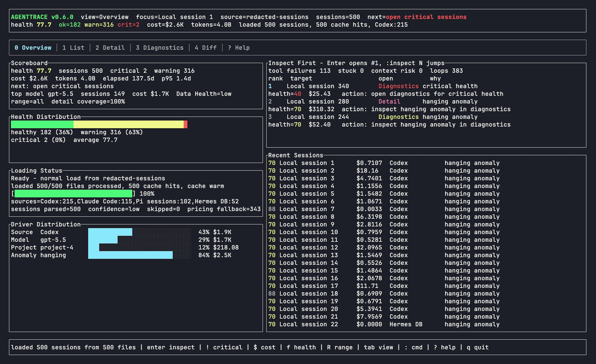
Task: Select Local session 21 row
Action: pyautogui.click(x=384, y=316)
